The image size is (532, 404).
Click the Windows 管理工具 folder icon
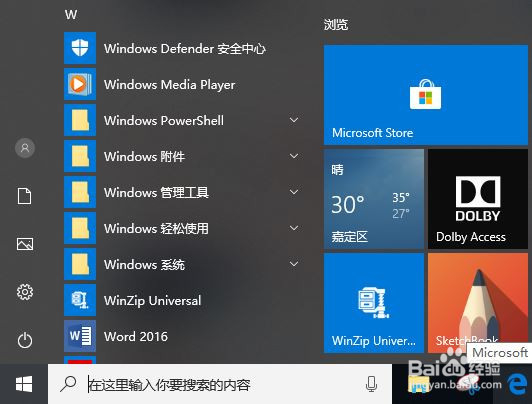tap(80, 192)
